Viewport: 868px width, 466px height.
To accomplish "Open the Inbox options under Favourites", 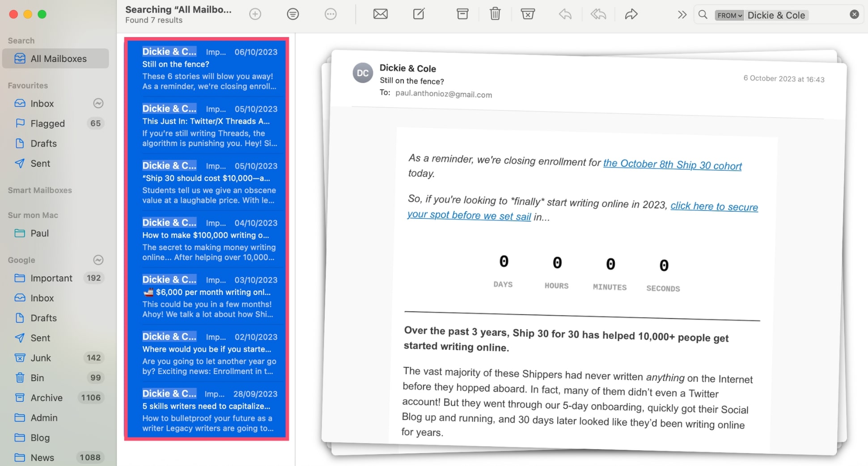I will (98, 104).
